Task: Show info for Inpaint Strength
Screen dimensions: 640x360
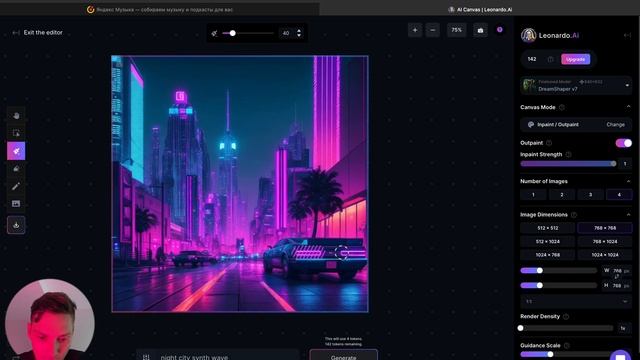Action: [x=568, y=154]
